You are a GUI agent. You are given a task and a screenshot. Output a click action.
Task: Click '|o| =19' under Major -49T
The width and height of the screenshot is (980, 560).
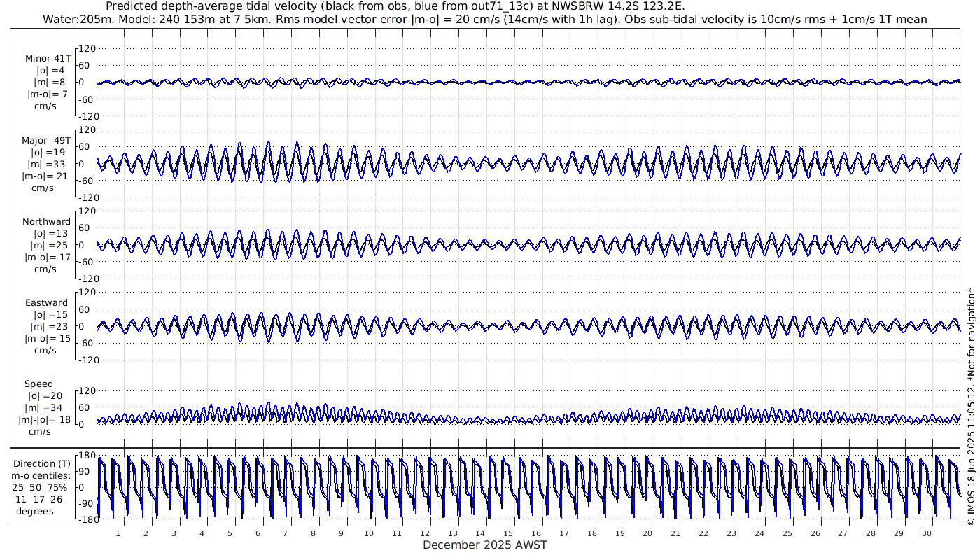[48, 152]
